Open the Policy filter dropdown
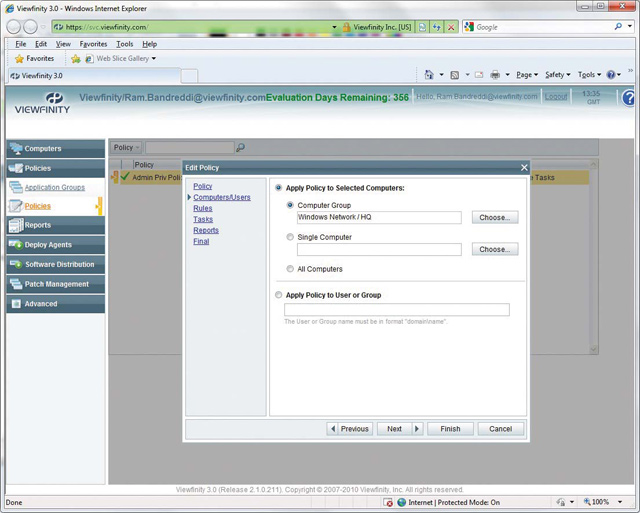The image size is (640, 513). [126, 147]
